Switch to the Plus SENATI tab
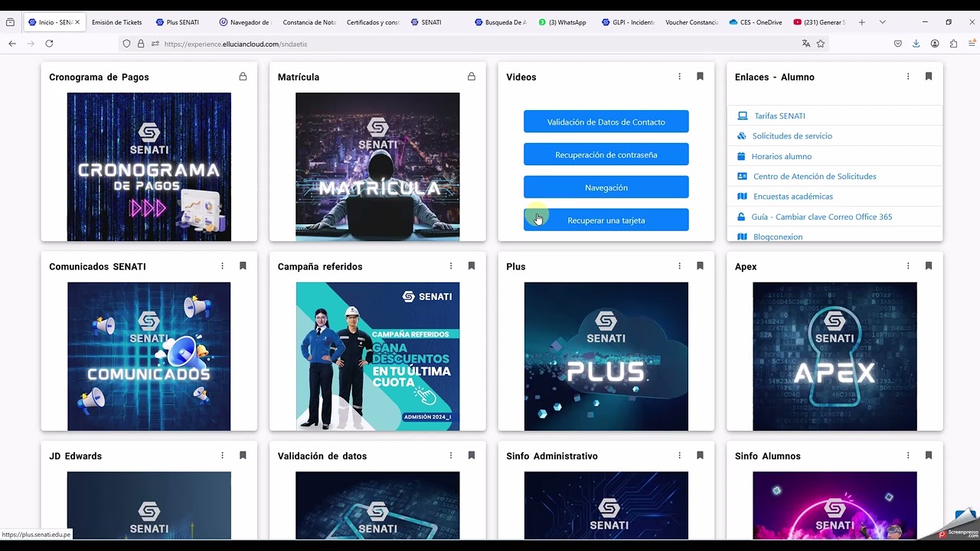The image size is (980, 551). (x=178, y=22)
